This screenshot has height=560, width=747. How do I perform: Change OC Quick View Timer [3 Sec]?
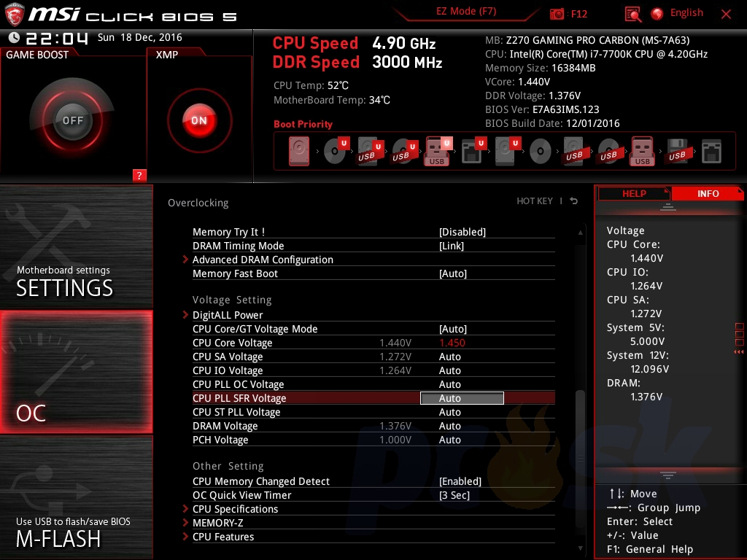click(454, 495)
